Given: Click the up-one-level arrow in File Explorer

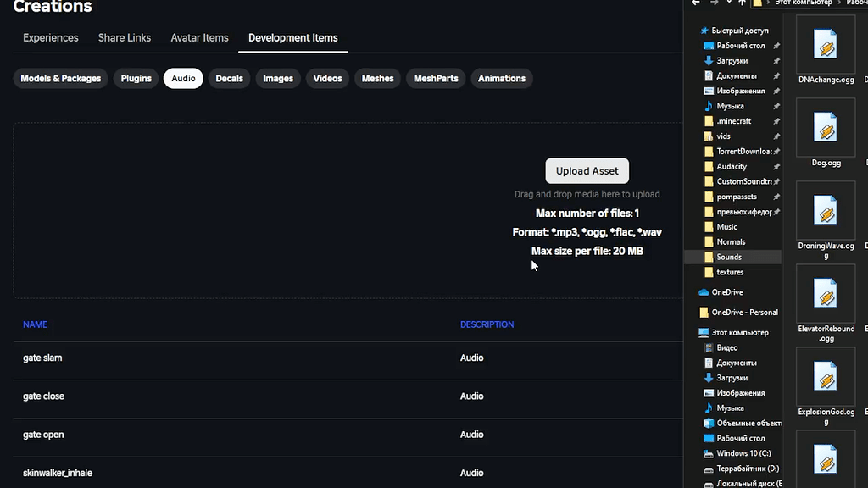Looking at the screenshot, I should click(742, 3).
